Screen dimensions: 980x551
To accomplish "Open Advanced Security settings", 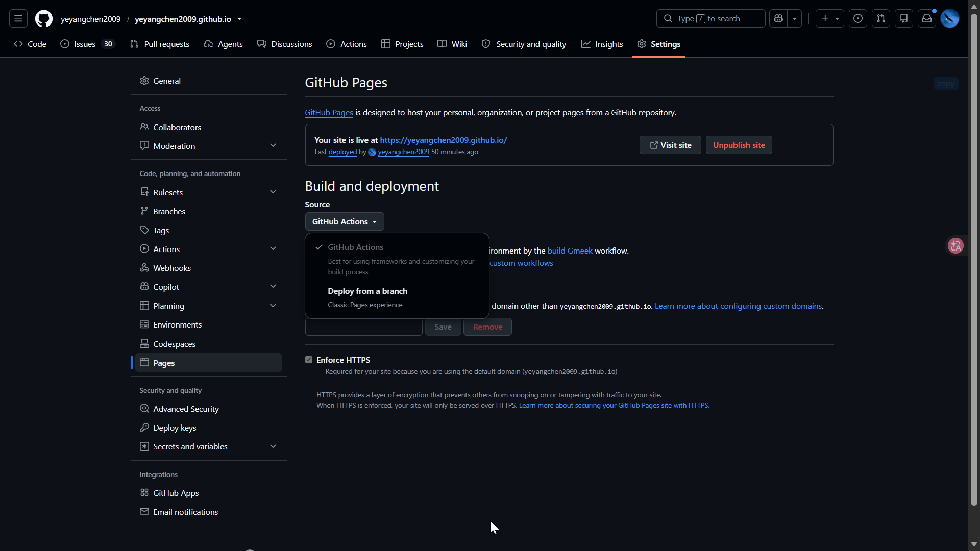I will [209, 409].
